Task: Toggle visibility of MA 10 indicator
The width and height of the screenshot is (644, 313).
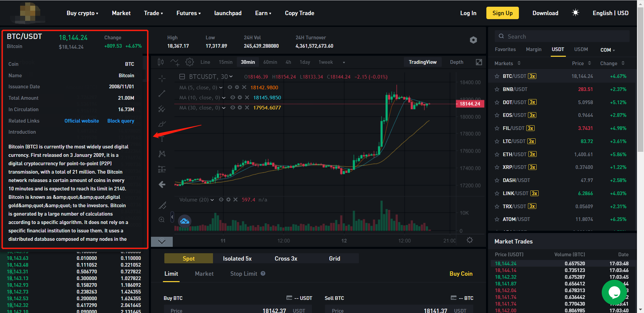Action: [232, 97]
